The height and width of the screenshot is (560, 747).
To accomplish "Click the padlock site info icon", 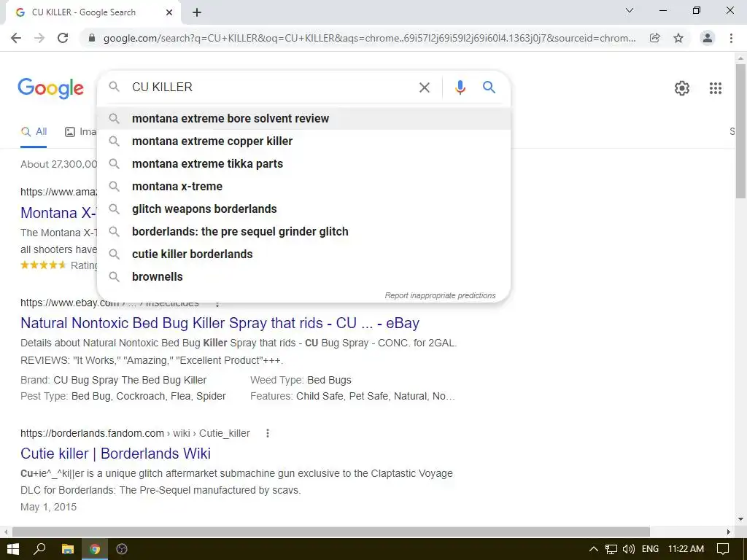I will 92,38.
